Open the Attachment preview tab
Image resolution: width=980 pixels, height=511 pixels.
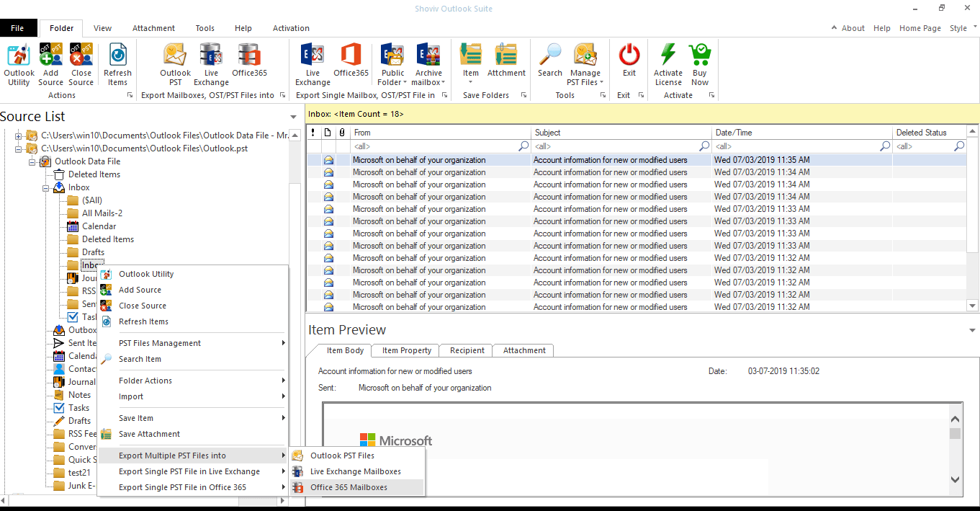pos(524,350)
